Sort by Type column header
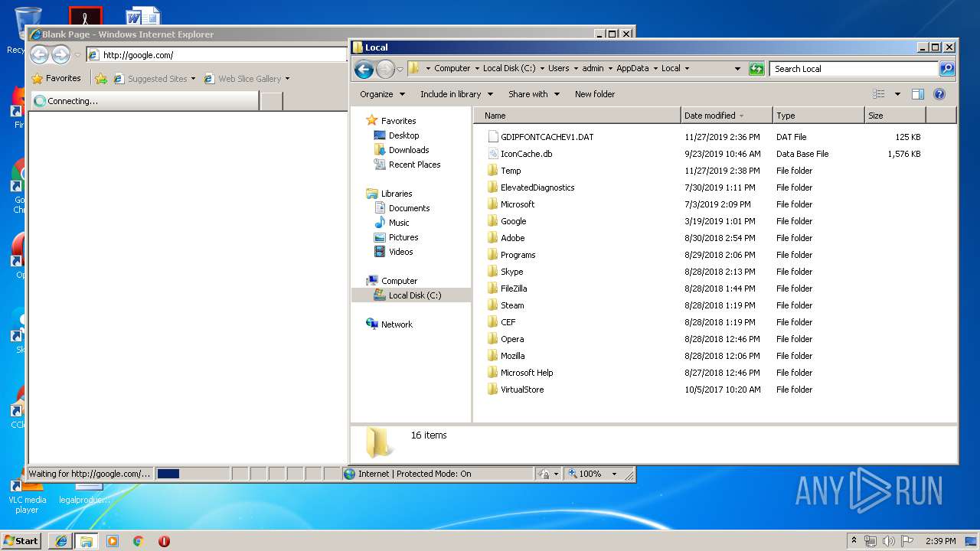980x551 pixels. [x=818, y=116]
